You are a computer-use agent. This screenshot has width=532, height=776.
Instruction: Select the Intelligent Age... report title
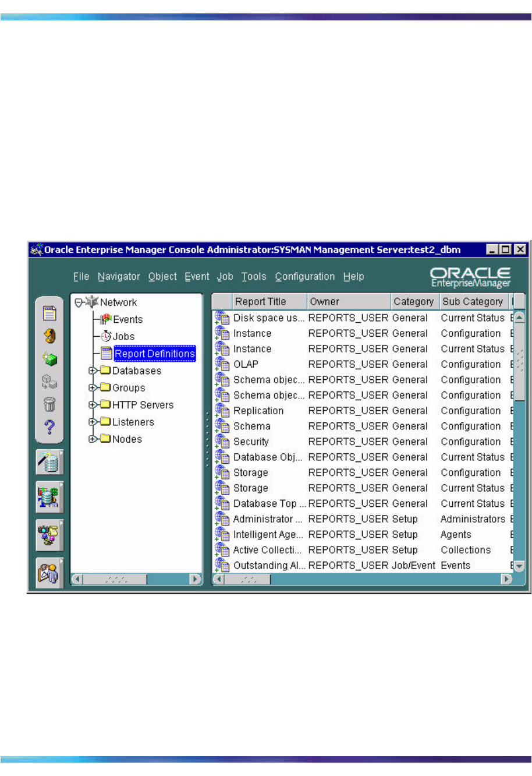[x=268, y=534]
